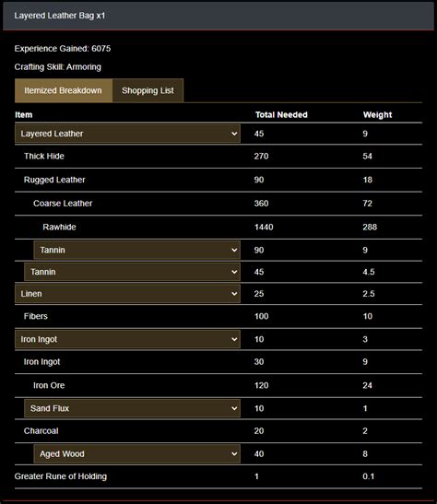Click the Total Needed column header
The image size is (437, 504).
[281, 115]
